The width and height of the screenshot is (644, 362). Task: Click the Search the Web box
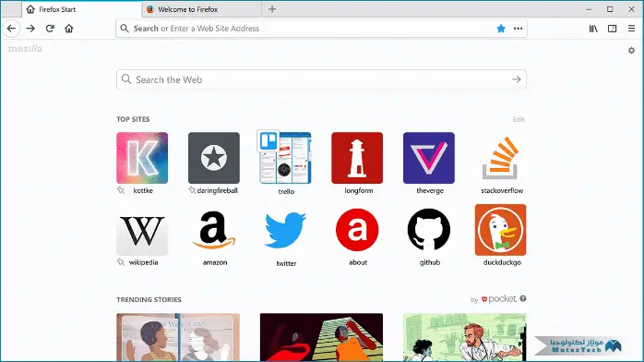[x=321, y=79]
